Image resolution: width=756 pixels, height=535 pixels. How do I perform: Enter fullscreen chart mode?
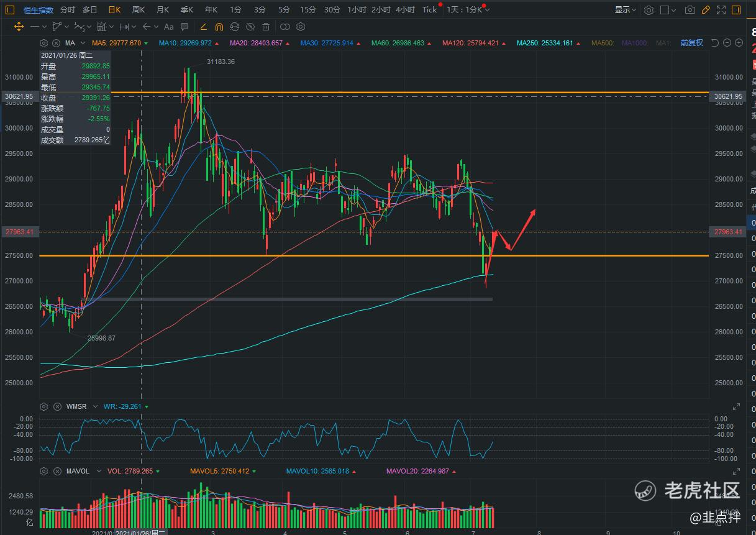(721, 10)
